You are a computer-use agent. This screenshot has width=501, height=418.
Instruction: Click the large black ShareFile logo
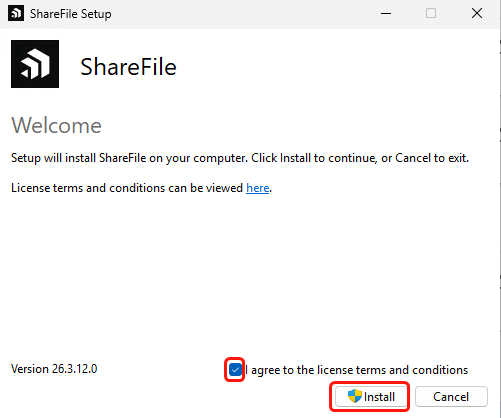(x=35, y=64)
